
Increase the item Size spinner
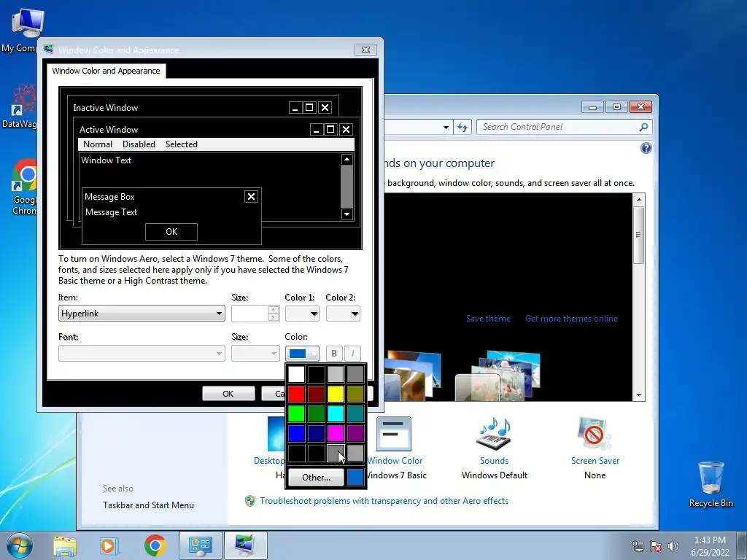click(x=274, y=309)
